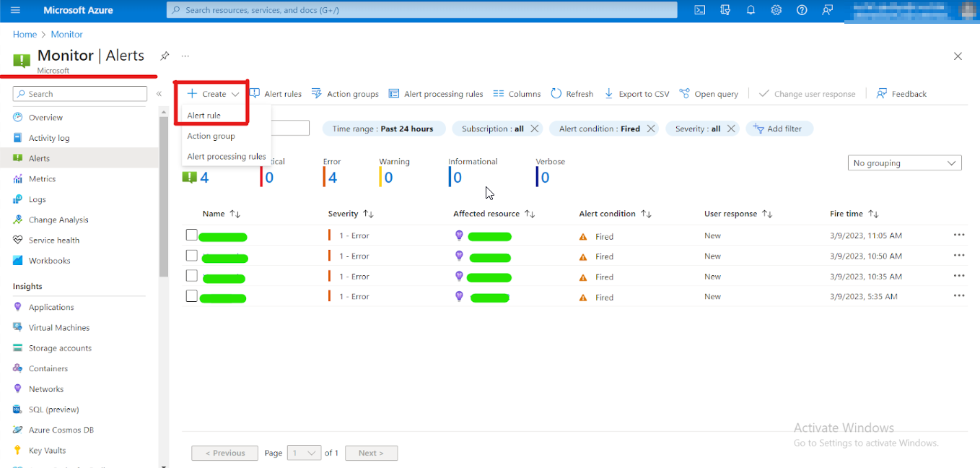Click Columns in the toolbar
Viewport: 980px width, 468px height.
click(x=517, y=94)
